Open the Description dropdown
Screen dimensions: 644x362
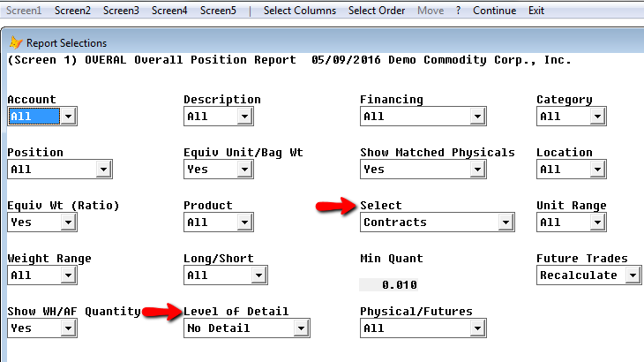coord(244,117)
